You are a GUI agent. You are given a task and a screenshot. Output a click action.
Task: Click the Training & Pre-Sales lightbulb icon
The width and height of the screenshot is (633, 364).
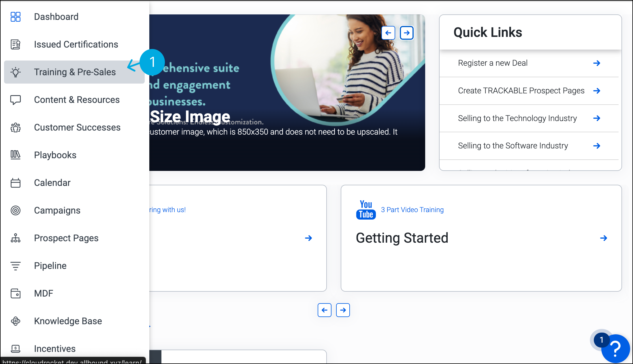click(x=16, y=72)
